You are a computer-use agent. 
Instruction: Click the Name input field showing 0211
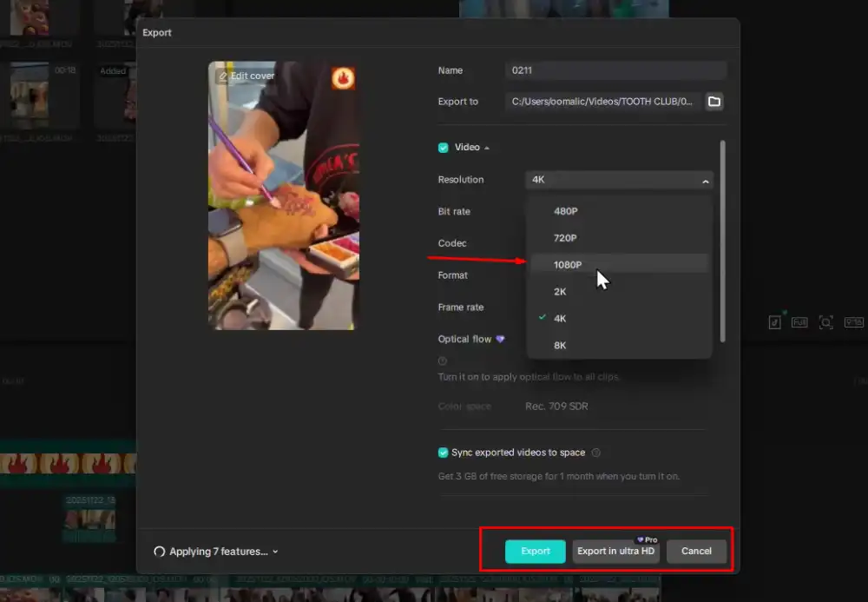pyautogui.click(x=615, y=70)
